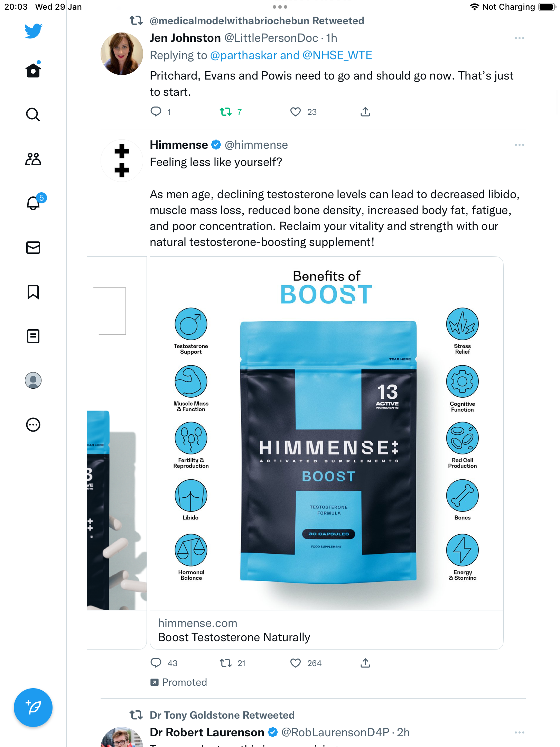Viewport: 560px width, 747px height.
Task: Tap the compose tweet floating button
Action: coord(33,708)
